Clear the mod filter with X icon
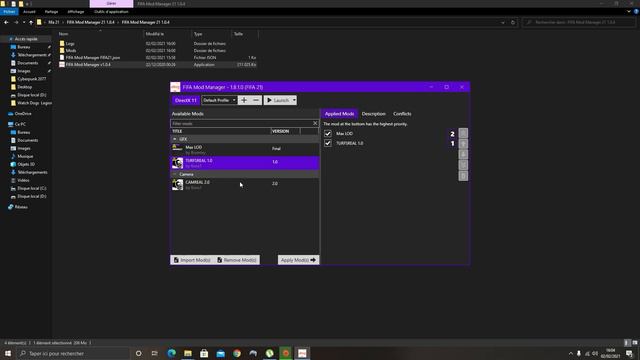Screen dimensions: 640x360 tap(315, 123)
